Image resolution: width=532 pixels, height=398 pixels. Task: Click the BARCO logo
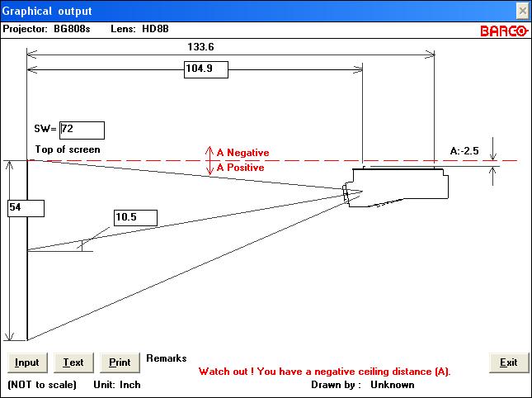point(504,31)
